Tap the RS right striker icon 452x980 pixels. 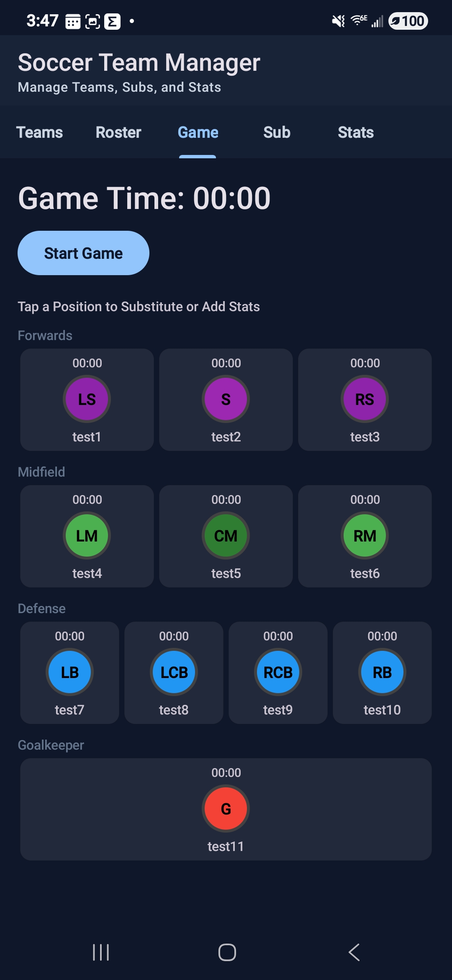point(365,399)
